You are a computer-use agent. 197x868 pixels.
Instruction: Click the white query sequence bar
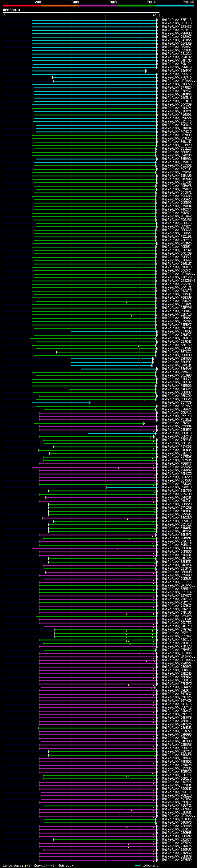tap(81, 13)
